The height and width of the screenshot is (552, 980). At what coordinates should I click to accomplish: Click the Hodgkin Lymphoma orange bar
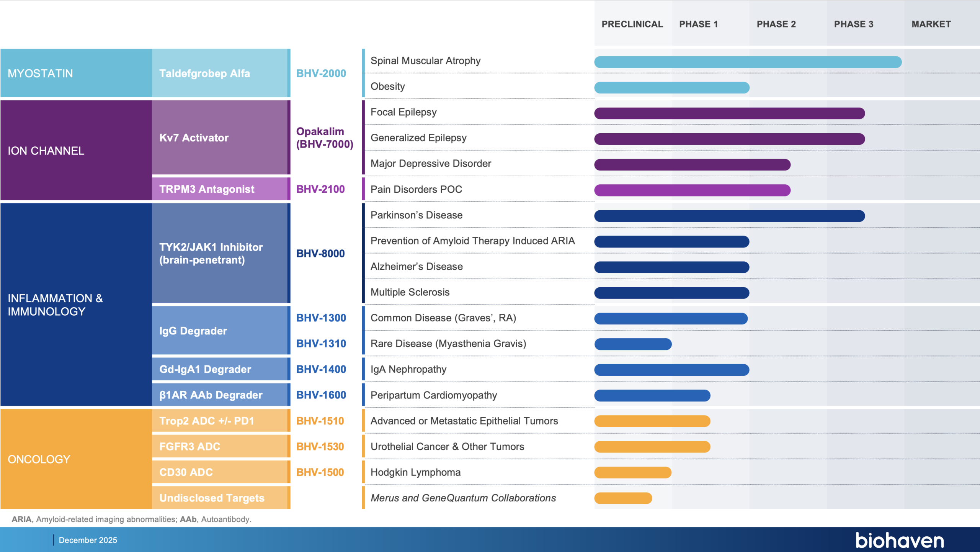[x=633, y=472]
